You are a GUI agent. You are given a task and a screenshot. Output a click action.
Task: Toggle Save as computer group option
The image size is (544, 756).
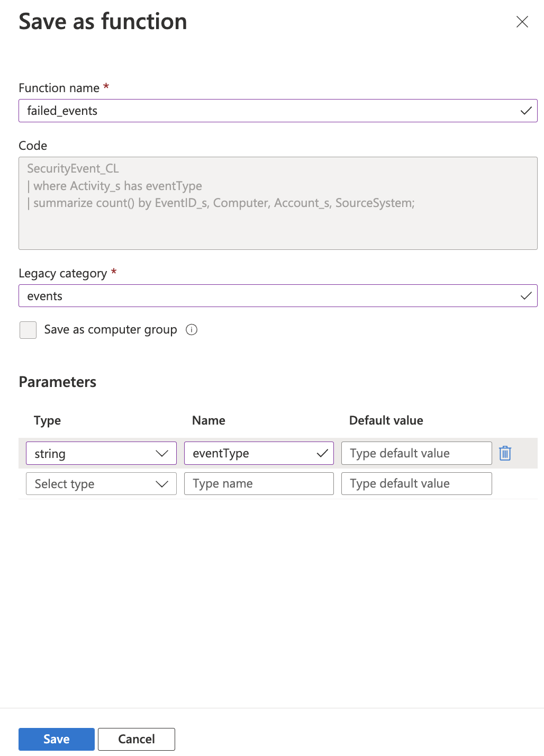(28, 329)
